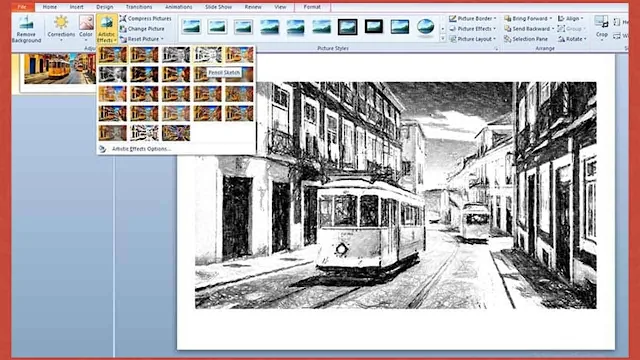Expand the Picture Styles gallery More arrow
The image size is (640, 360).
[442, 39]
